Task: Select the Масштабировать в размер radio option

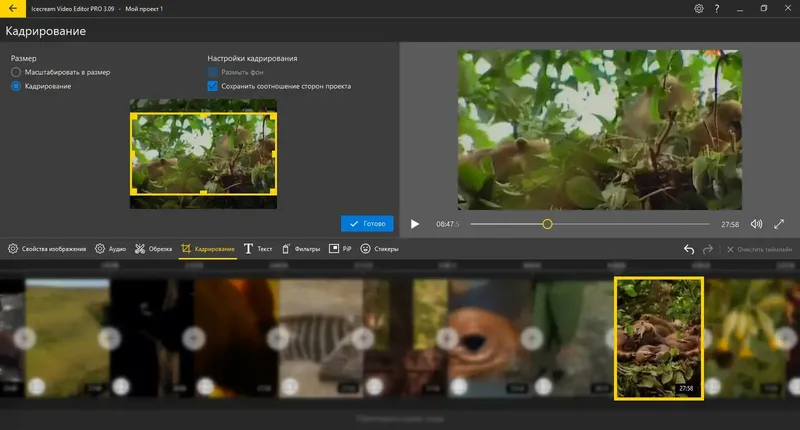Action: pyautogui.click(x=16, y=73)
